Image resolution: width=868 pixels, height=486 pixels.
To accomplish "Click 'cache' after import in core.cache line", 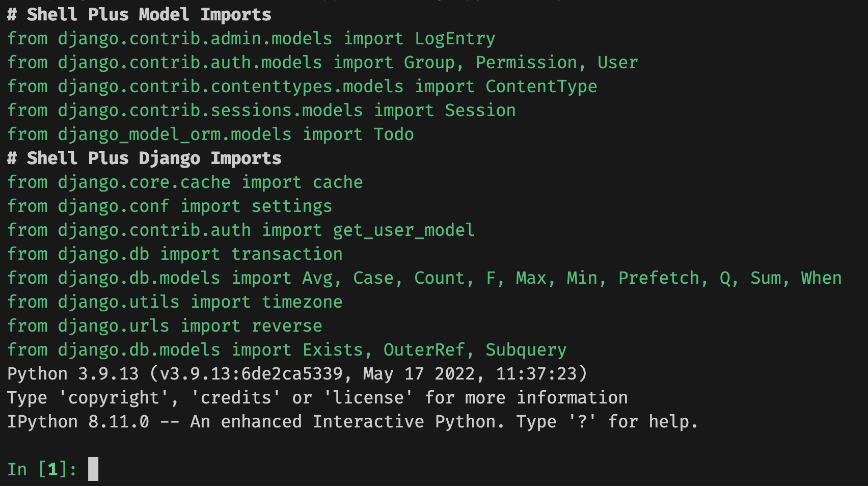I will click(338, 182).
